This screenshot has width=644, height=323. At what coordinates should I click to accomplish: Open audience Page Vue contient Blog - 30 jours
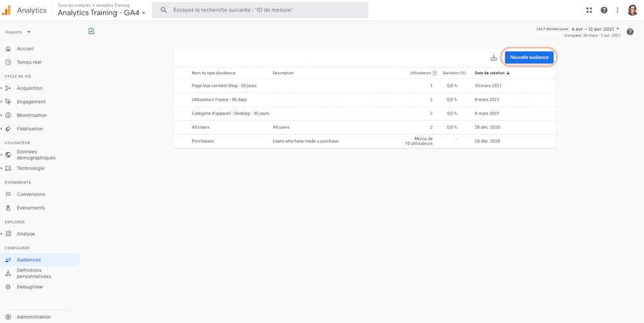224,86
